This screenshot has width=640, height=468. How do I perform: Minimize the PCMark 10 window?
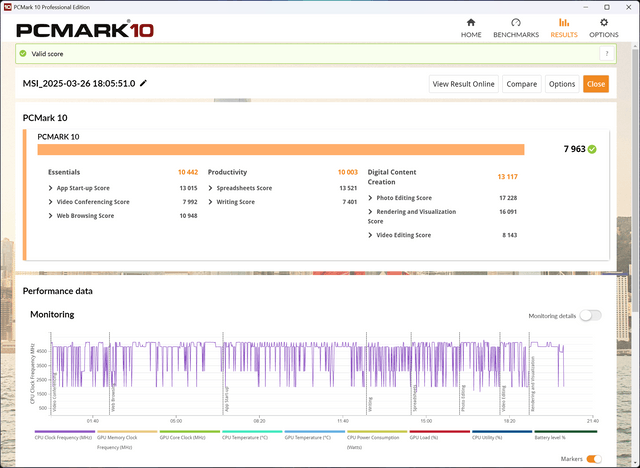click(x=586, y=7)
